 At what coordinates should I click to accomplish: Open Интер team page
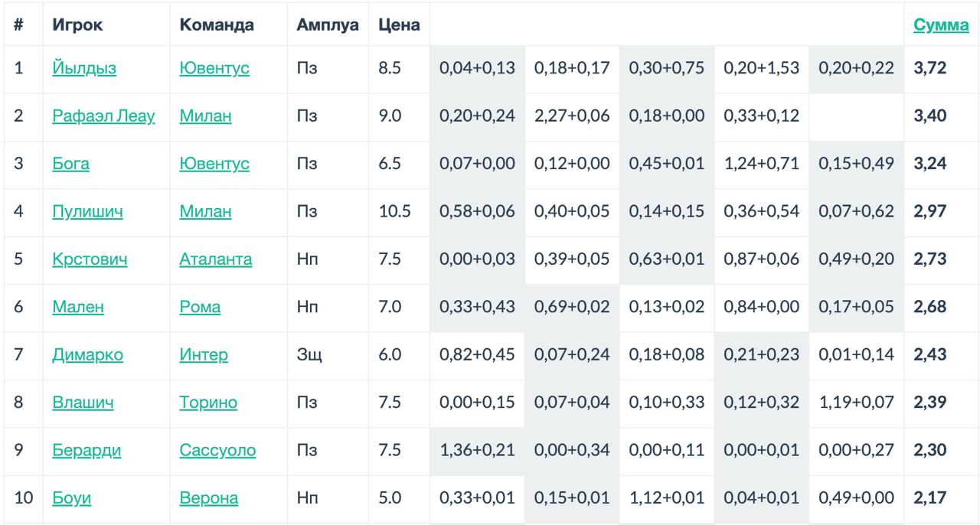click(204, 355)
